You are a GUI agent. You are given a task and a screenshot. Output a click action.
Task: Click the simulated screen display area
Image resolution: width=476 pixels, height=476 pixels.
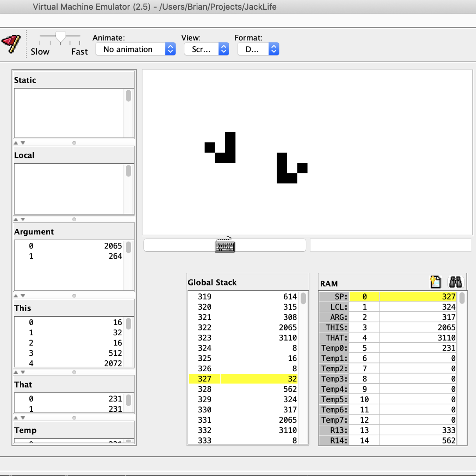[x=307, y=152]
